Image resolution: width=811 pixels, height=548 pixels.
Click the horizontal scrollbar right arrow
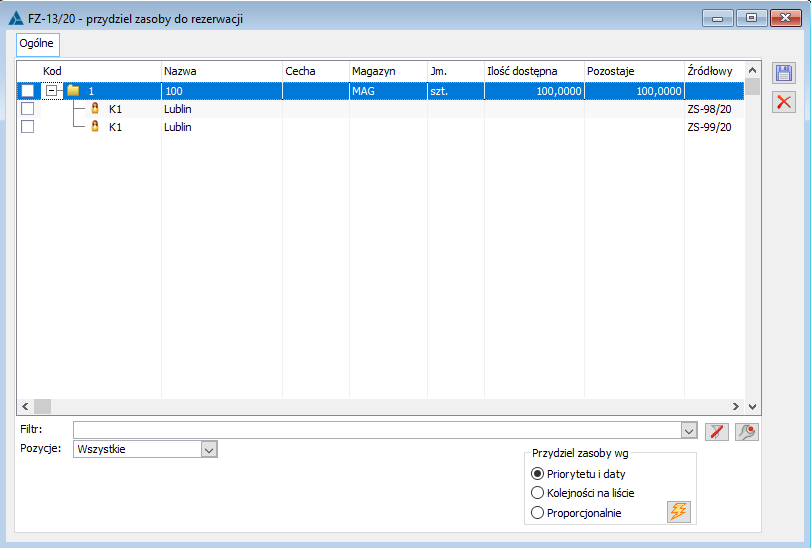click(736, 406)
